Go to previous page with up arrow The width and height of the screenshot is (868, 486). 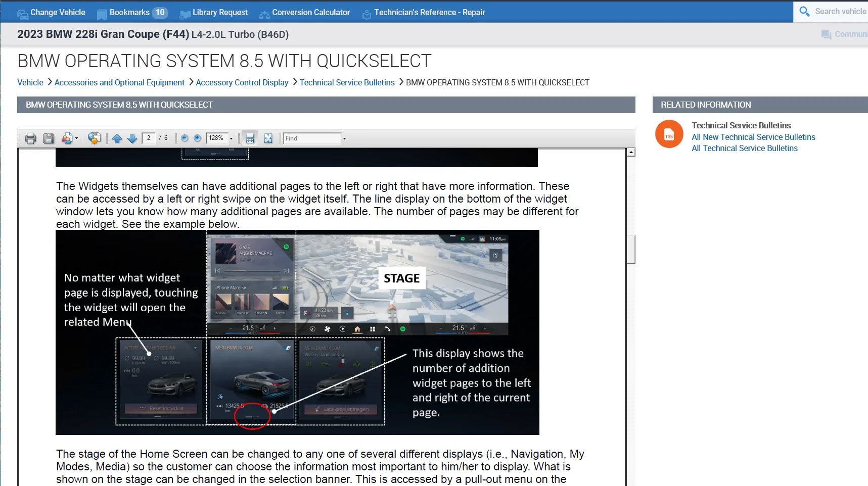point(117,138)
